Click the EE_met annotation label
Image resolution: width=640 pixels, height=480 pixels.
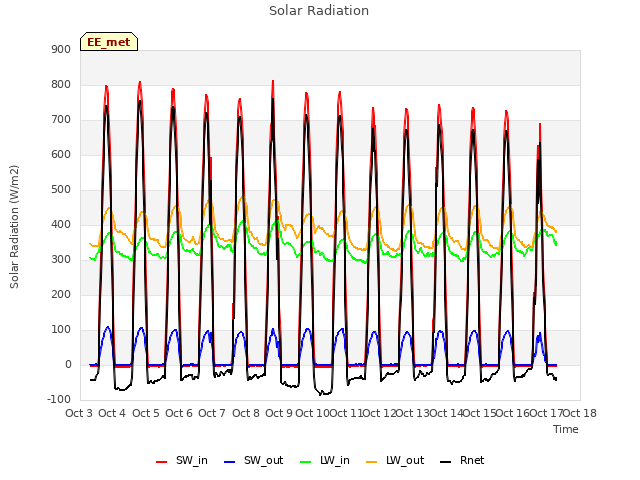click(109, 42)
